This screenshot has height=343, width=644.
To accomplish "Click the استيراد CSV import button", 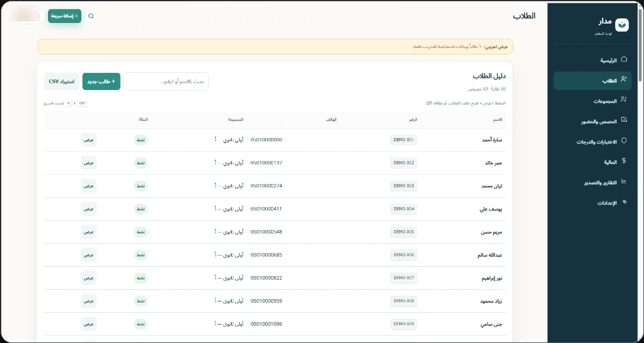I will click(x=62, y=81).
